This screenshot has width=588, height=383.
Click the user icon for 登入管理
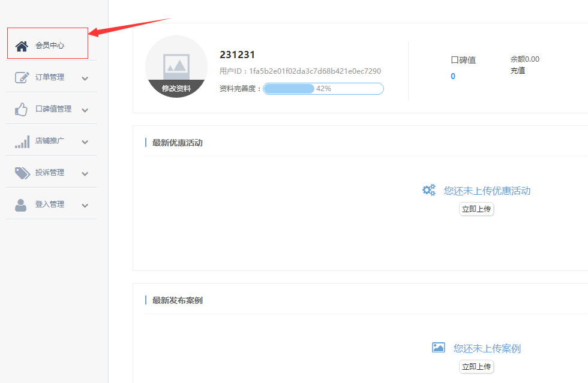(21, 204)
